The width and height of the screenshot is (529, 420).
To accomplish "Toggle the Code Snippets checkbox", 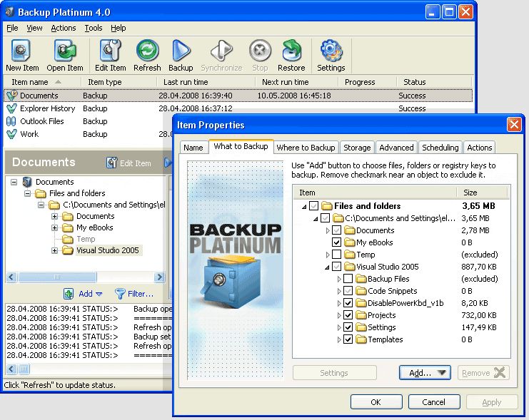I will [x=348, y=291].
